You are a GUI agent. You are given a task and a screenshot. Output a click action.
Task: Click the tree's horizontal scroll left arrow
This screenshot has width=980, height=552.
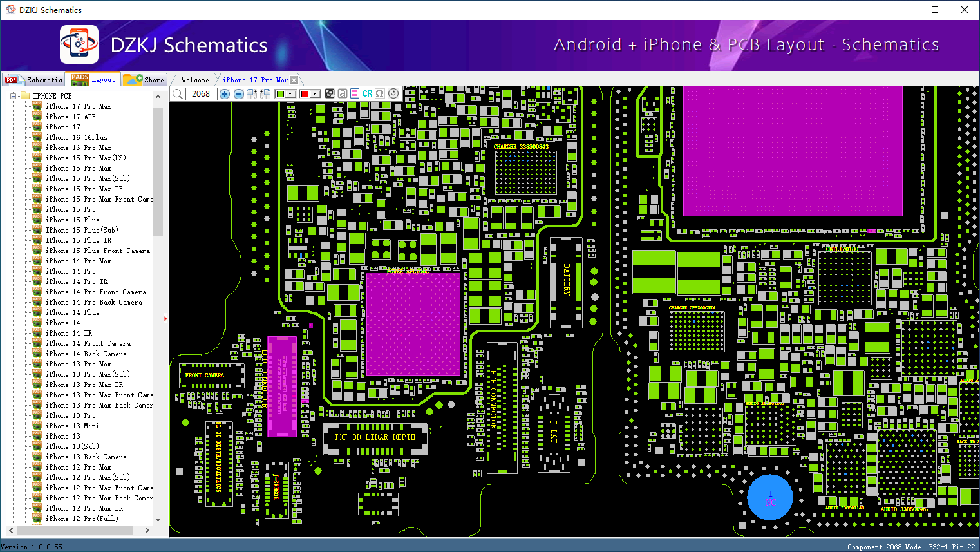[10, 530]
